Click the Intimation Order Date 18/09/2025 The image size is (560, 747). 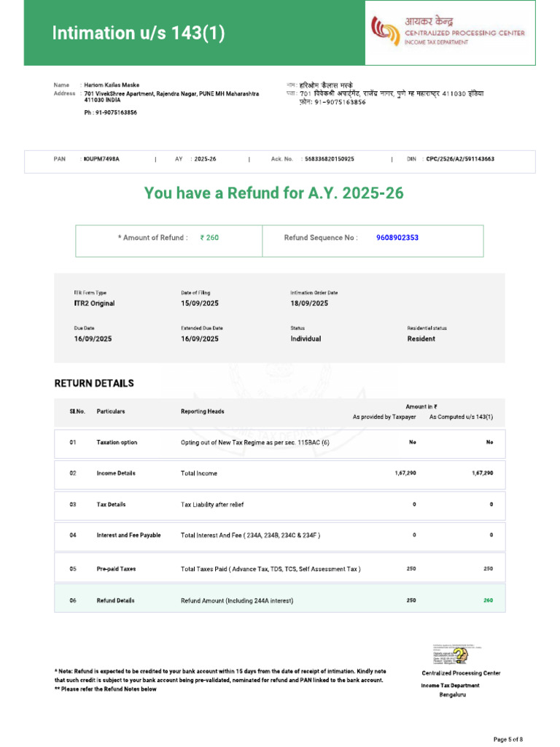click(309, 303)
